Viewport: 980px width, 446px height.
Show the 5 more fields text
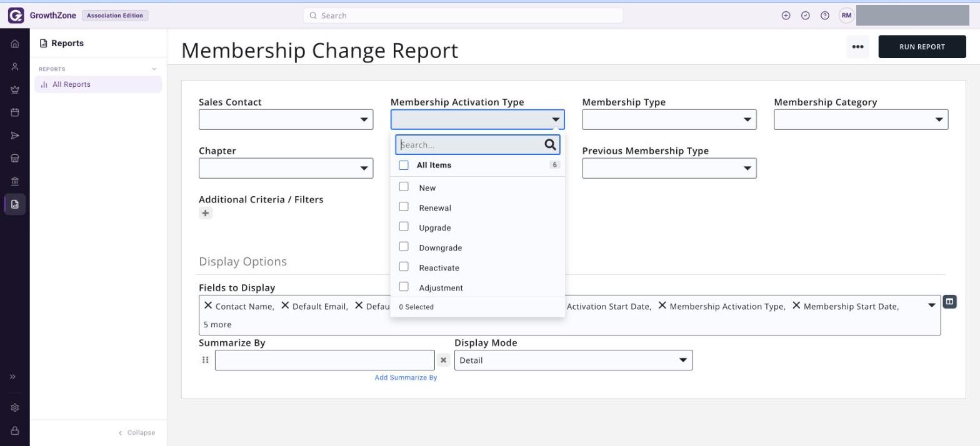(x=217, y=324)
